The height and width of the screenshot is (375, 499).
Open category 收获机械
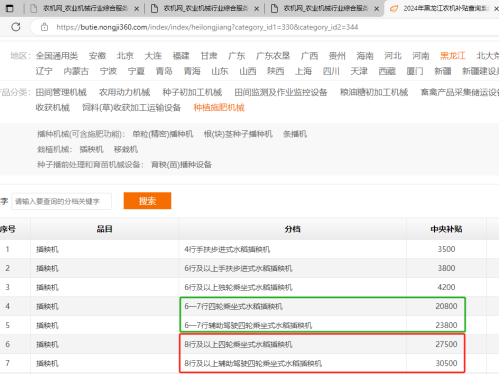click(x=53, y=108)
